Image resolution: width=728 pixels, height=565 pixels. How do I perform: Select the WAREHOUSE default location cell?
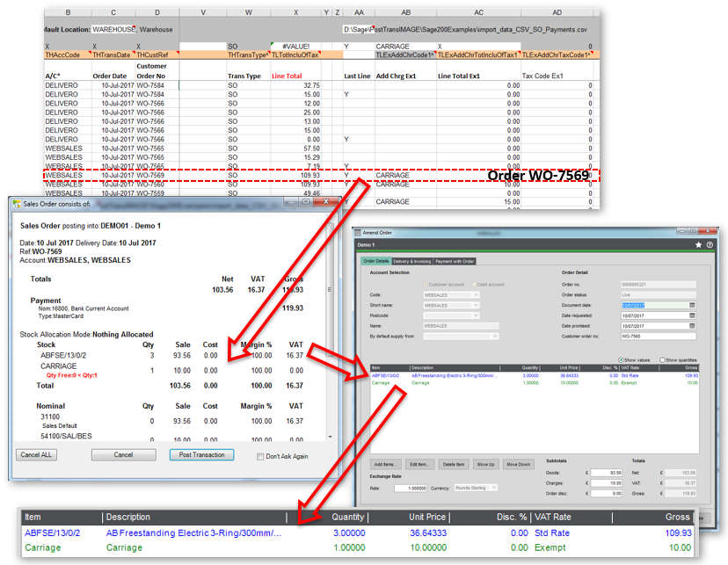click(x=113, y=29)
